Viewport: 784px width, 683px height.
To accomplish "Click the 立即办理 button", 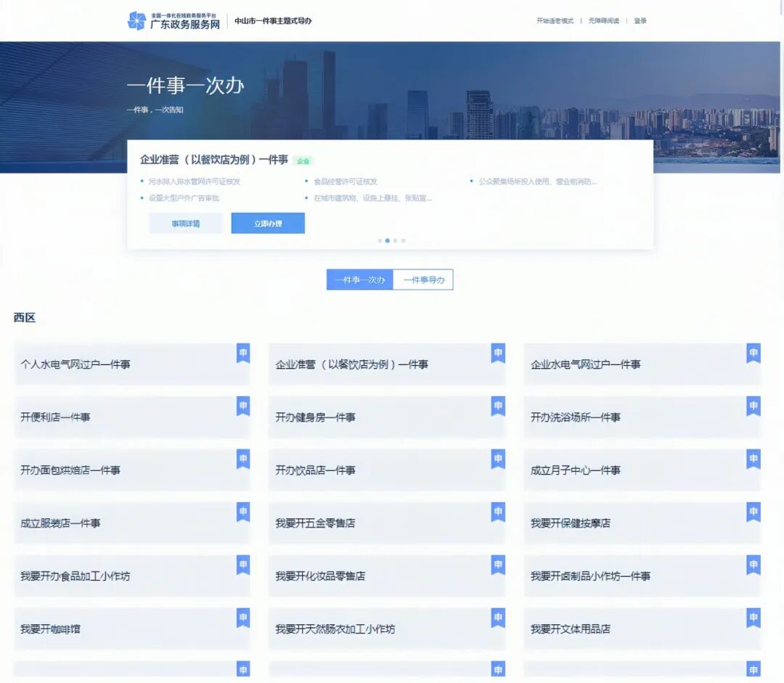I will pyautogui.click(x=268, y=223).
